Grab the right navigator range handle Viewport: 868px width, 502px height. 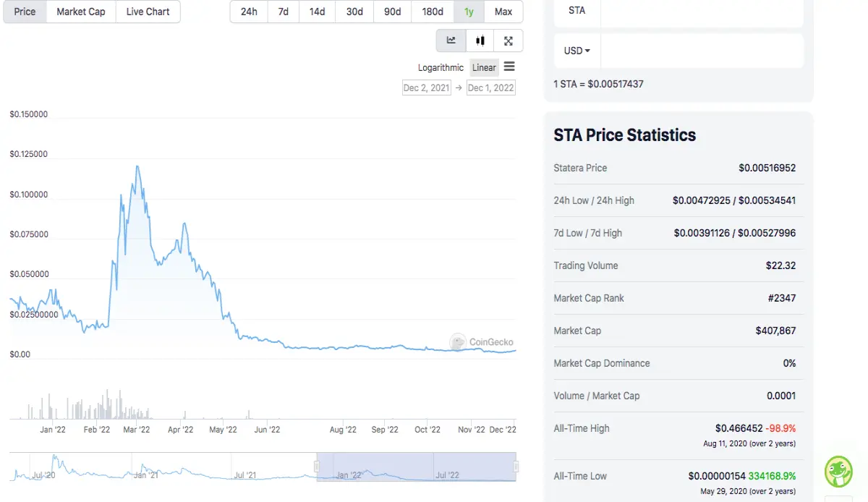516,467
